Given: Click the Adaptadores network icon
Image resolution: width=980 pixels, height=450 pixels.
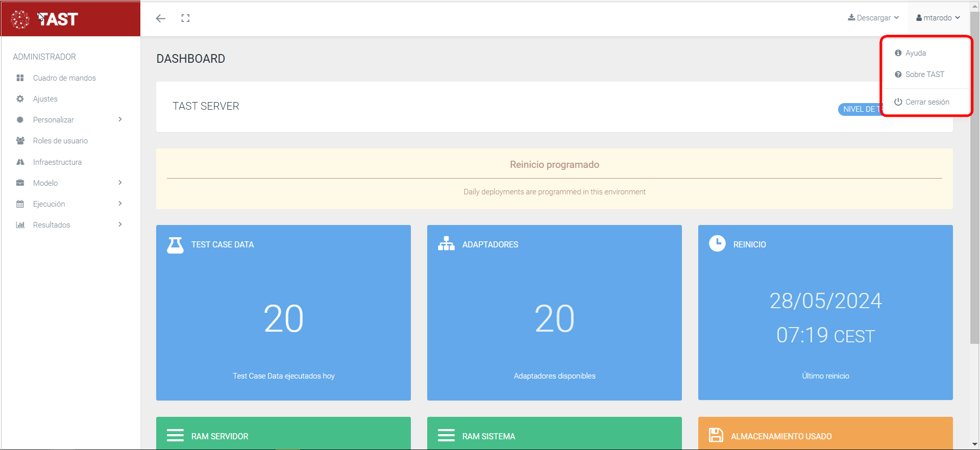Looking at the screenshot, I should point(446,244).
